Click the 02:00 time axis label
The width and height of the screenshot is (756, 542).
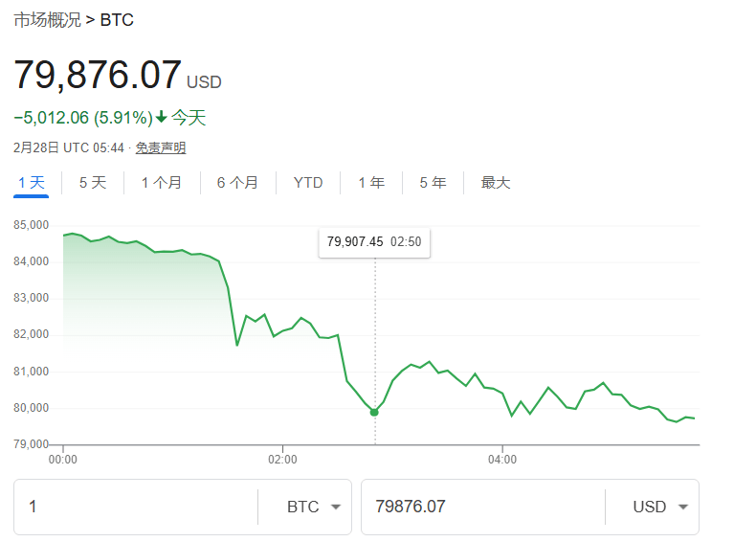[282, 460]
